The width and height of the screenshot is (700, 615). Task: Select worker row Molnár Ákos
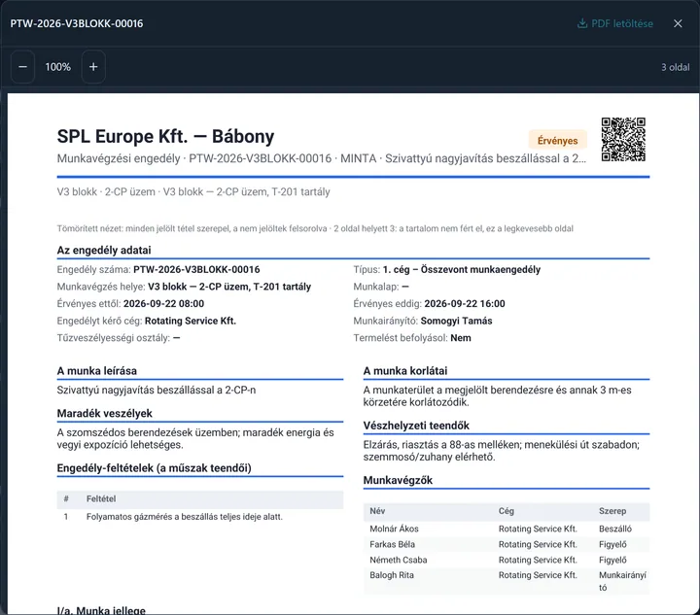point(507,529)
